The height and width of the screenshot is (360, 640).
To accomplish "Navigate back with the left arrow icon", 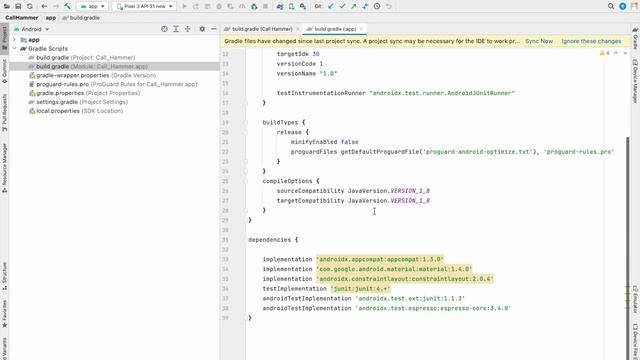I will (44, 6).
